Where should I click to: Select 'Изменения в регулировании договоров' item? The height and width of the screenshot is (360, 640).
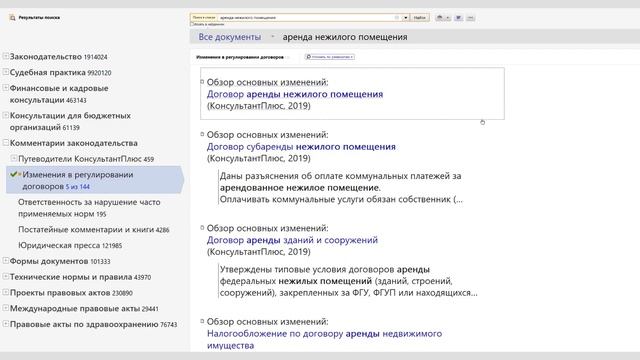point(95,180)
